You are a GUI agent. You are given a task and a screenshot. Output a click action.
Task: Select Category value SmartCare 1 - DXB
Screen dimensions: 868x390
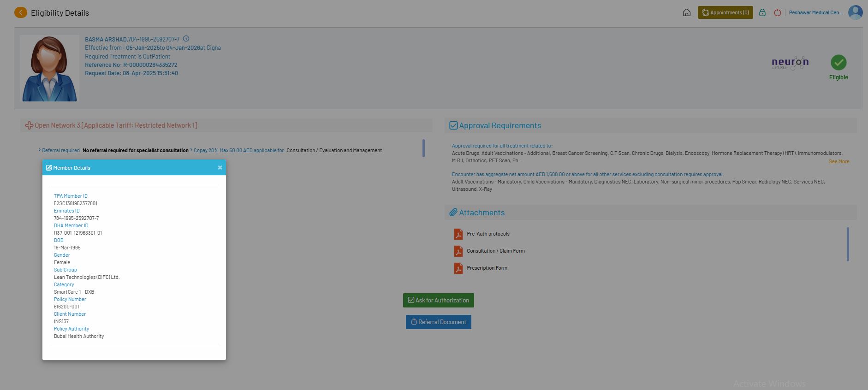point(74,292)
